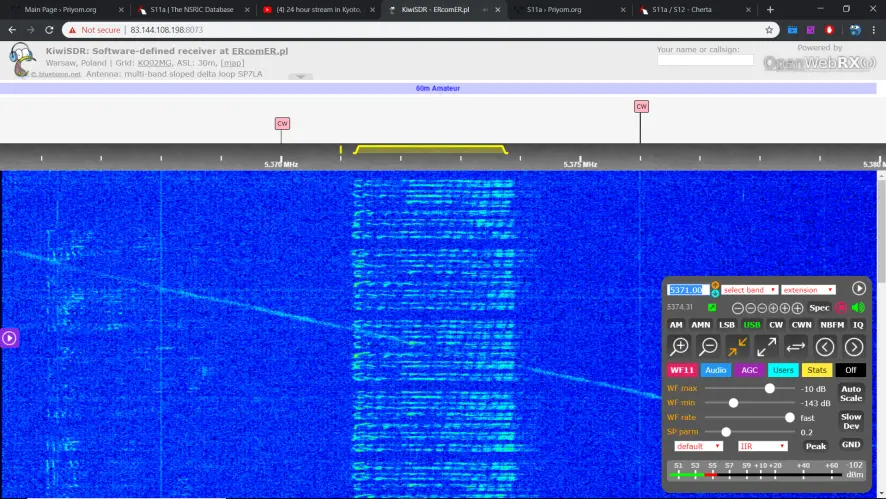The image size is (886, 499).
Task: Click the WF max slider handle
Action: click(770, 389)
